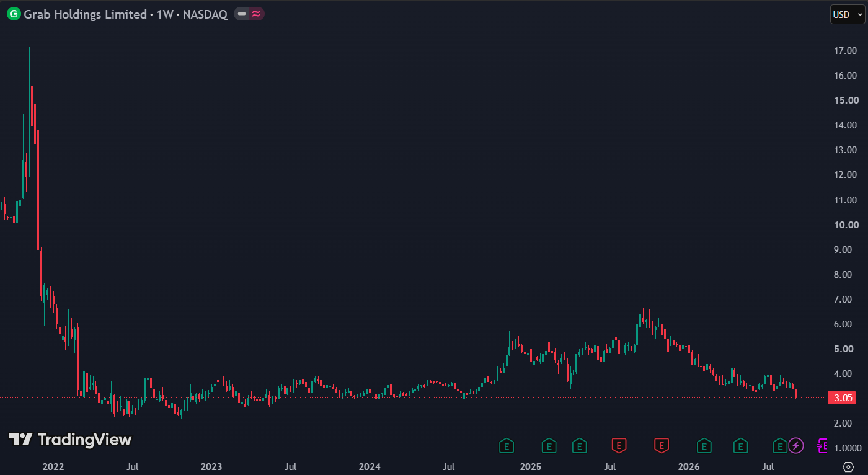Open chart settings hexagon gear icon

click(x=848, y=466)
